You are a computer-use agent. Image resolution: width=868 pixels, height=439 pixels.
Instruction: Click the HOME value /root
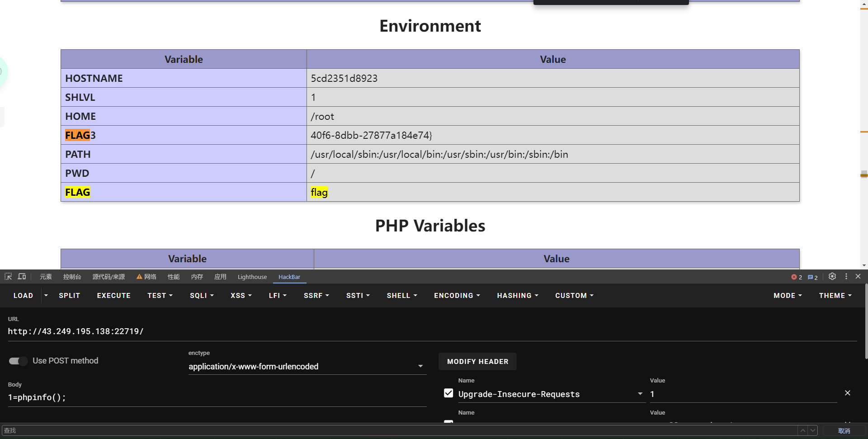(322, 116)
